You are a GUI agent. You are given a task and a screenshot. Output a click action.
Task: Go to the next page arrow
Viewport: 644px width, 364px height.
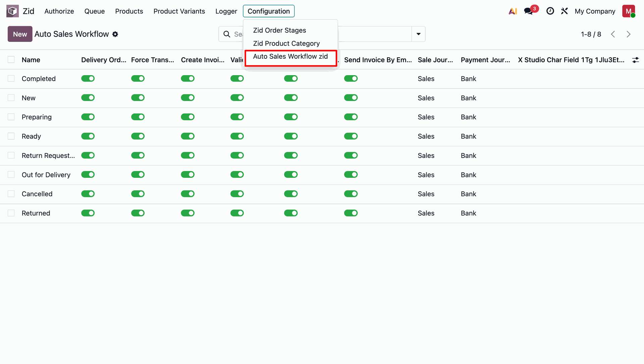tap(629, 34)
